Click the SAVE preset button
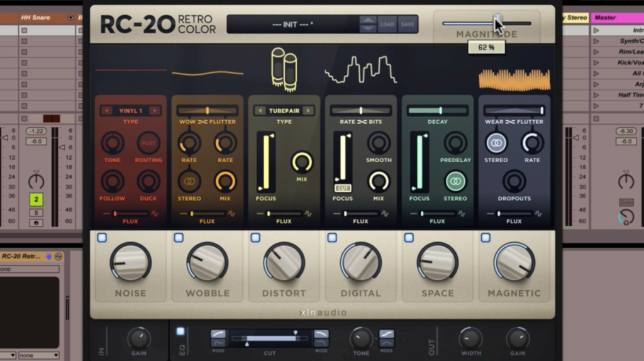644x361 pixels. point(408,25)
